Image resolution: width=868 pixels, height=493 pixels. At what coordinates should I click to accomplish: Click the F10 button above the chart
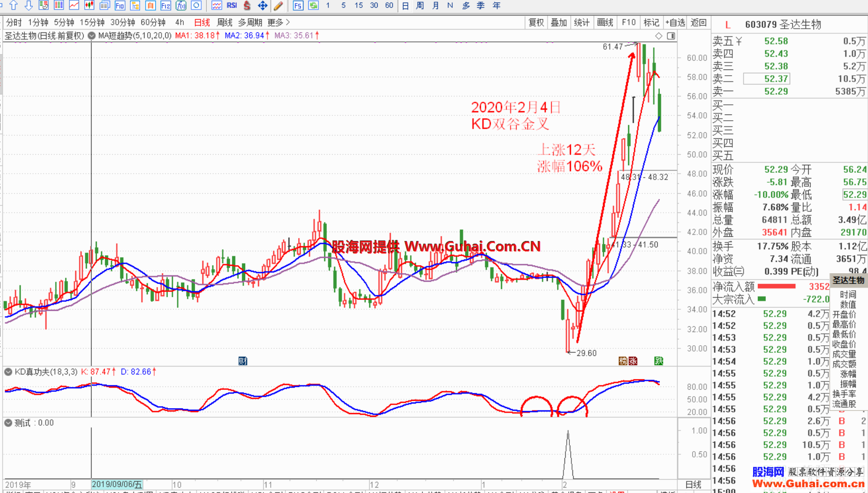pyautogui.click(x=629, y=22)
